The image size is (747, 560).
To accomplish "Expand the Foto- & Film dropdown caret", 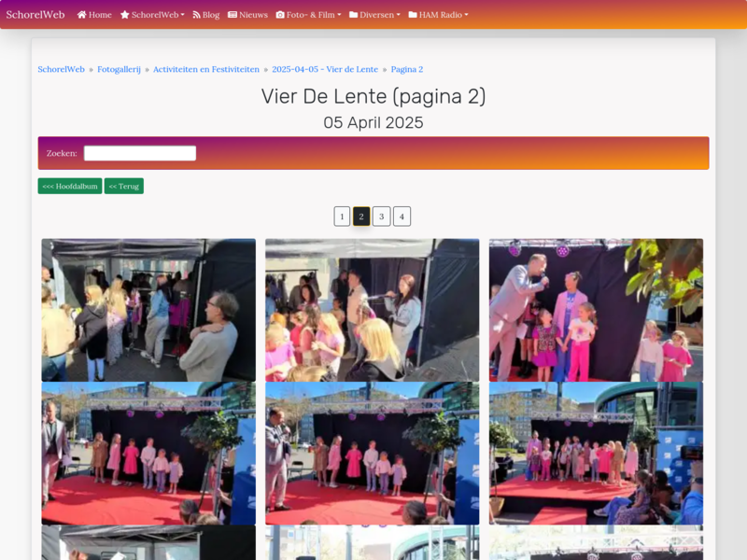I will 339,15.
